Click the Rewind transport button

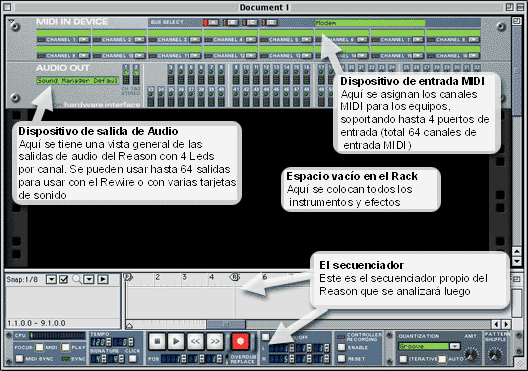(195, 342)
